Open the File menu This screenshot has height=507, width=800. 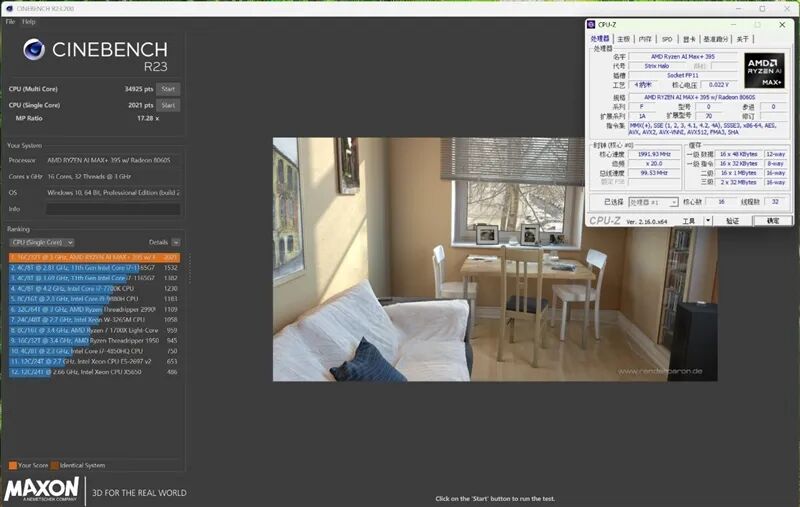click(10, 22)
